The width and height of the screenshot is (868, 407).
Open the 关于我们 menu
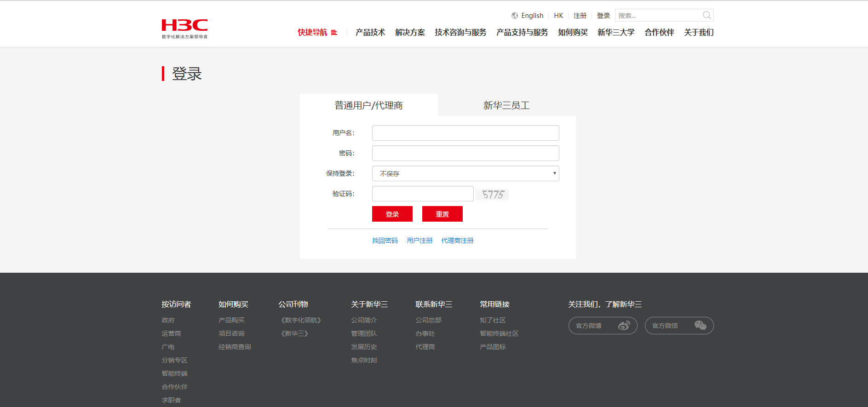click(699, 32)
